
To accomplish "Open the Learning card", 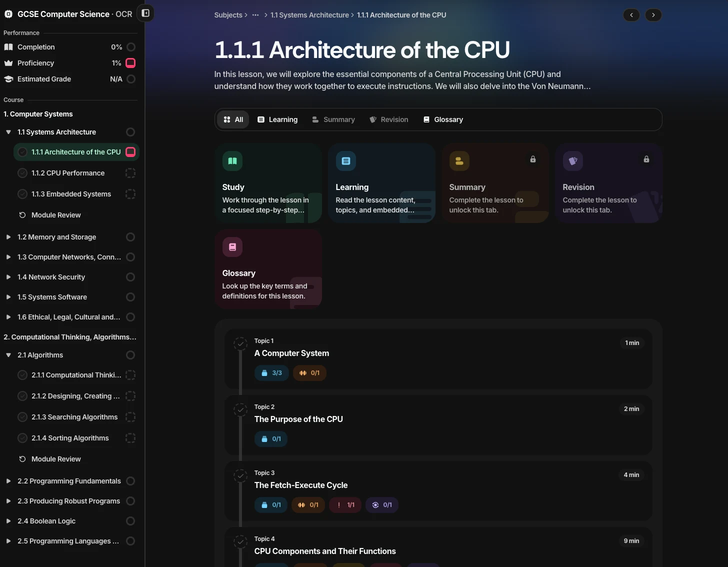I will click(x=381, y=183).
